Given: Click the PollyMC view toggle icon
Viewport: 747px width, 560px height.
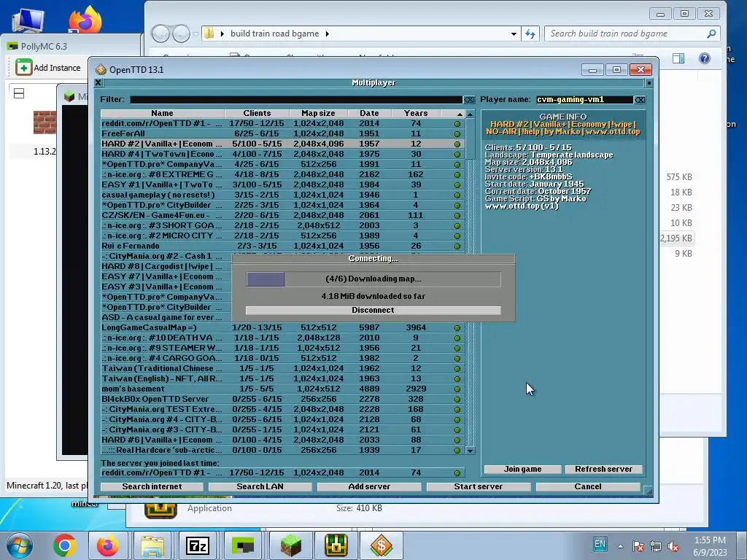Looking at the screenshot, I should [19, 93].
